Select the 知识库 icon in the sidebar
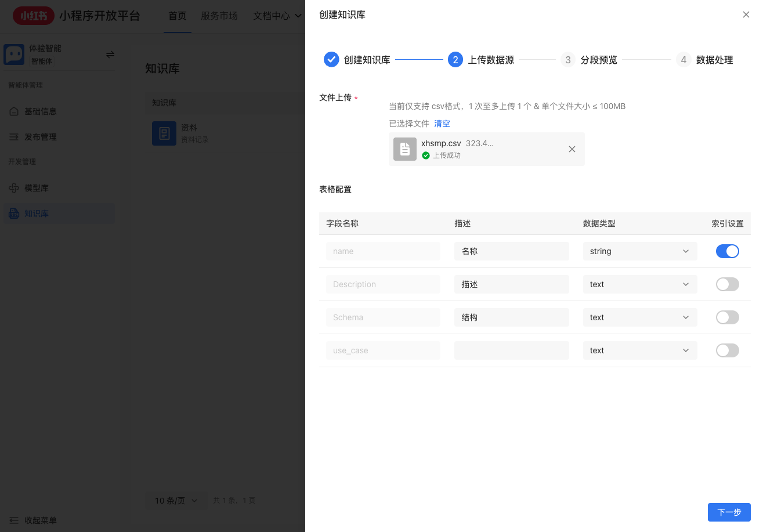The height and width of the screenshot is (532, 763). click(14, 213)
